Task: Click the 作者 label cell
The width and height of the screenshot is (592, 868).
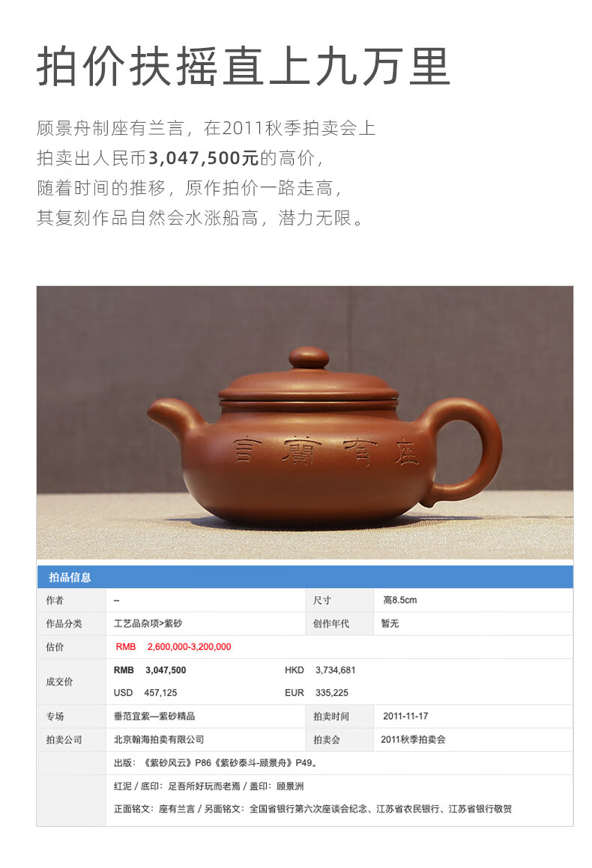Action: (x=55, y=600)
